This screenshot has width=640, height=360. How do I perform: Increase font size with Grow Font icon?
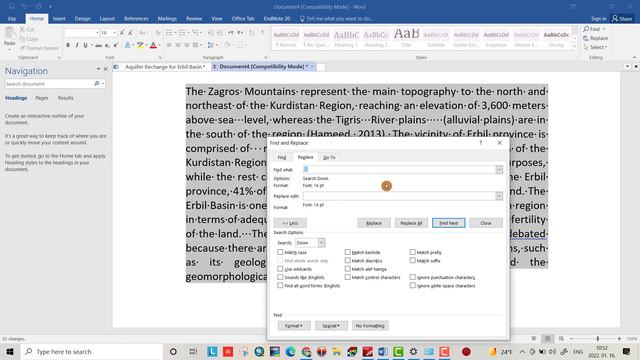click(122, 33)
